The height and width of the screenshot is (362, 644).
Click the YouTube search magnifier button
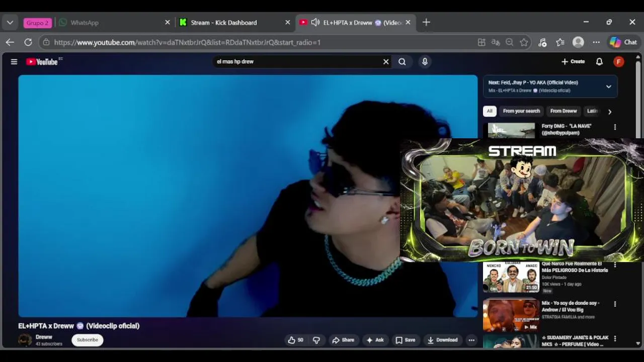[x=402, y=61]
